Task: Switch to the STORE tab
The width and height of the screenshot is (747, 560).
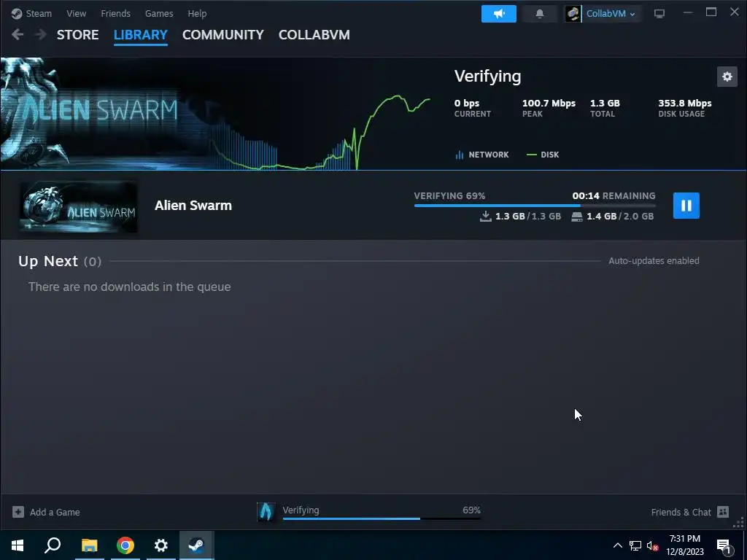Action: [x=77, y=35]
